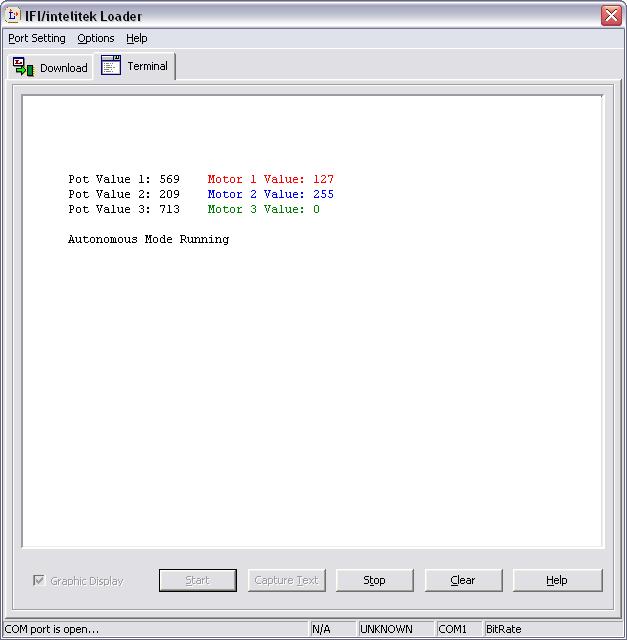The height and width of the screenshot is (640, 627).
Task: Click the Capture Text button
Action: point(286,580)
